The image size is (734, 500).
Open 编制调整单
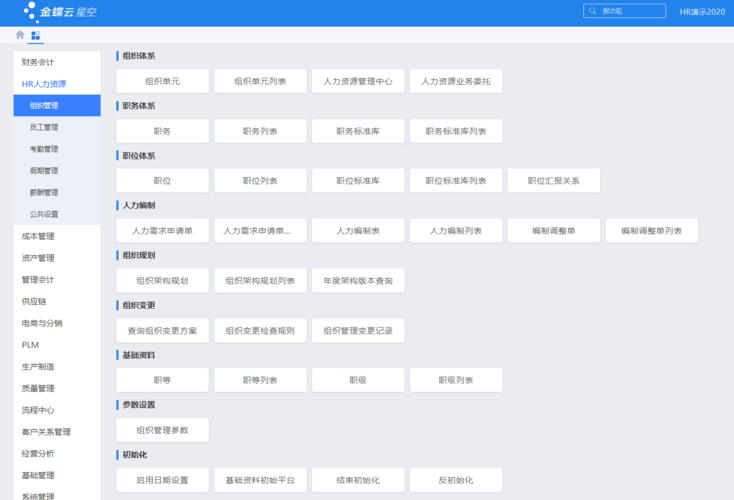point(554,231)
